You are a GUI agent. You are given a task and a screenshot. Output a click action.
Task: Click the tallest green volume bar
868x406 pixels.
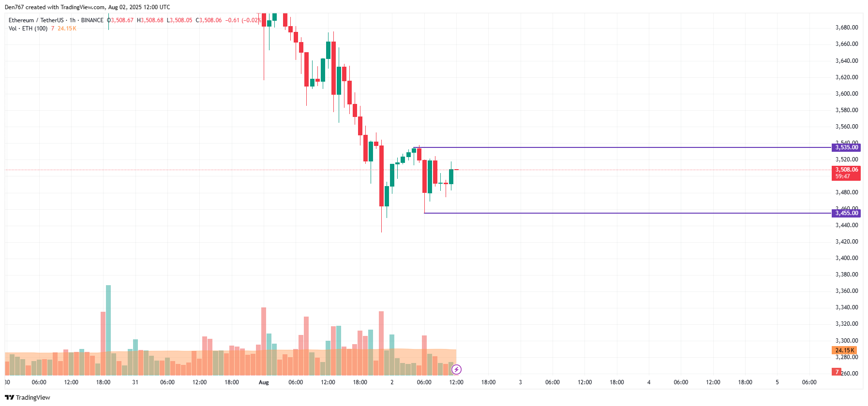[x=108, y=330]
